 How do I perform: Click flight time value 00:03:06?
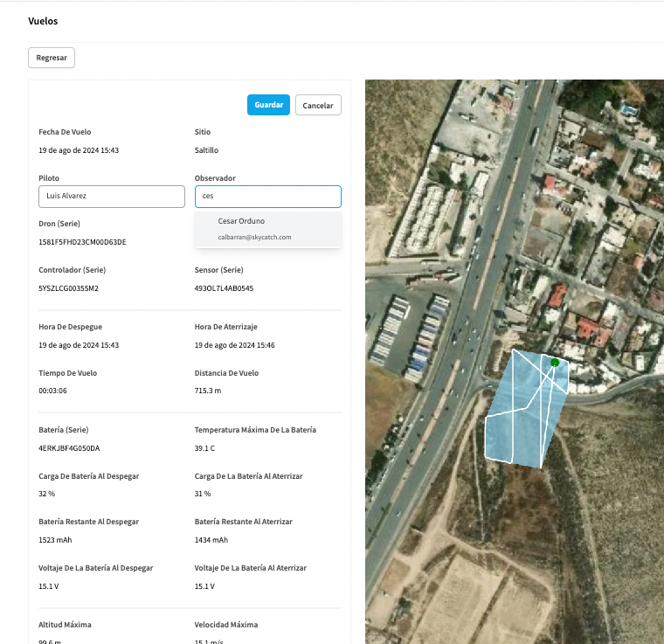click(x=52, y=391)
